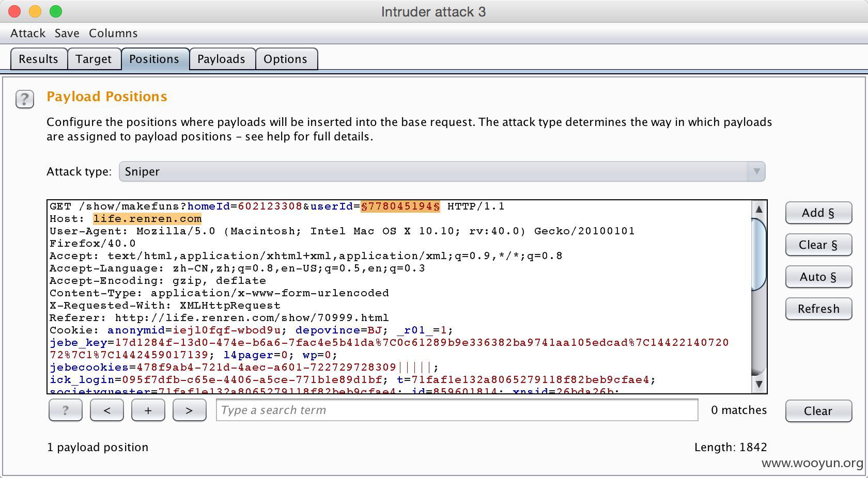The image size is (868, 478).
Task: Open the Save menu
Action: click(67, 33)
